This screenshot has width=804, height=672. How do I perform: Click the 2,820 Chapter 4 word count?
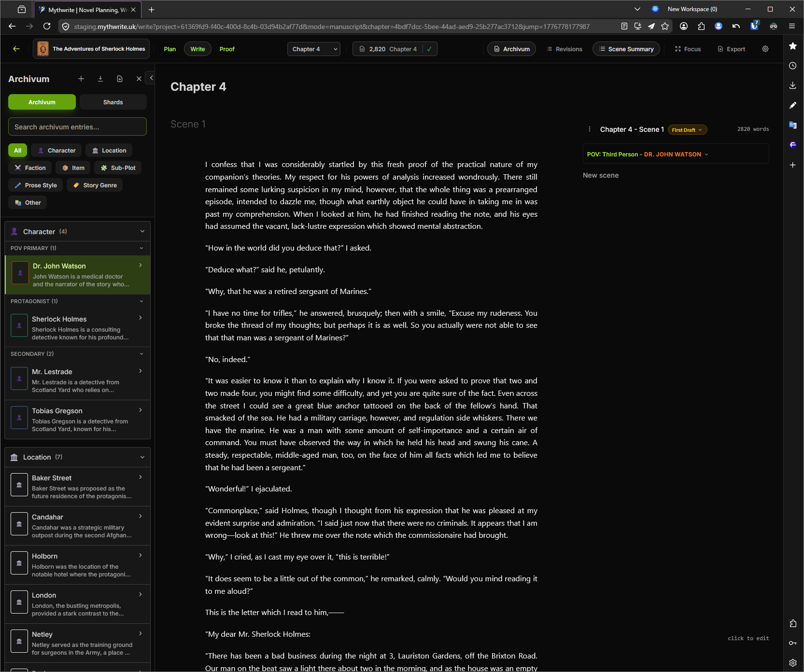pyautogui.click(x=388, y=49)
